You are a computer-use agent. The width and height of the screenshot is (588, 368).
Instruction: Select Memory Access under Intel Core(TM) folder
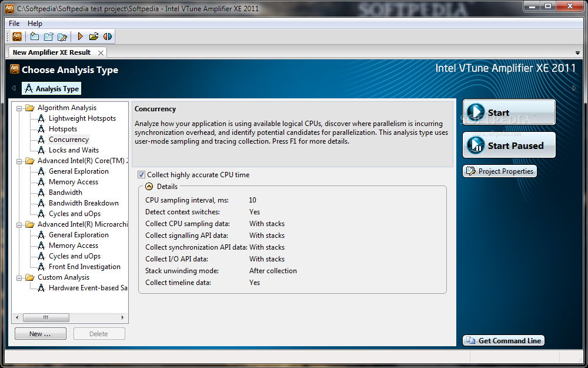[73, 182]
